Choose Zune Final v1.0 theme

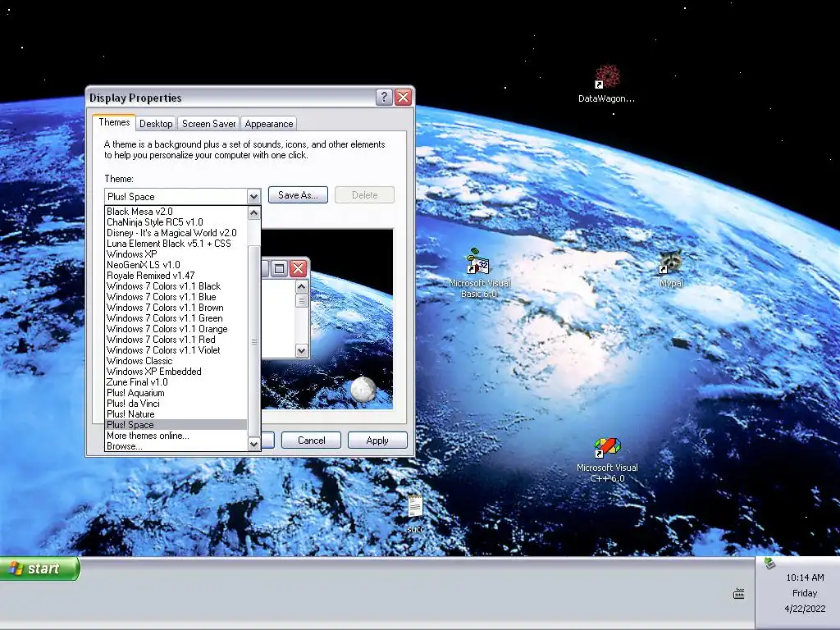coord(176,382)
